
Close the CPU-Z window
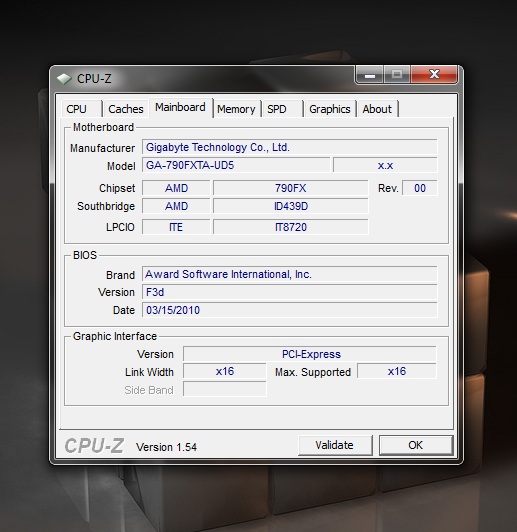(x=434, y=75)
